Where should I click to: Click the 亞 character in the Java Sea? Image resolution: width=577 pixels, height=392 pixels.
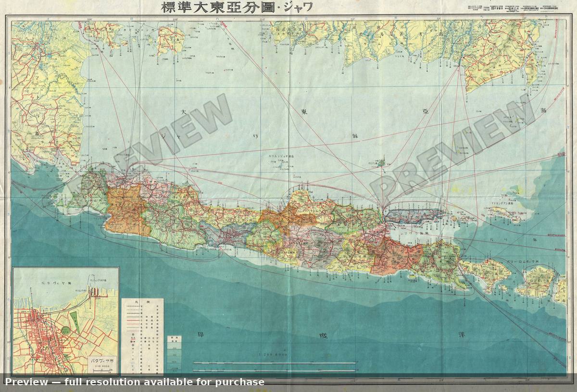click(425, 112)
